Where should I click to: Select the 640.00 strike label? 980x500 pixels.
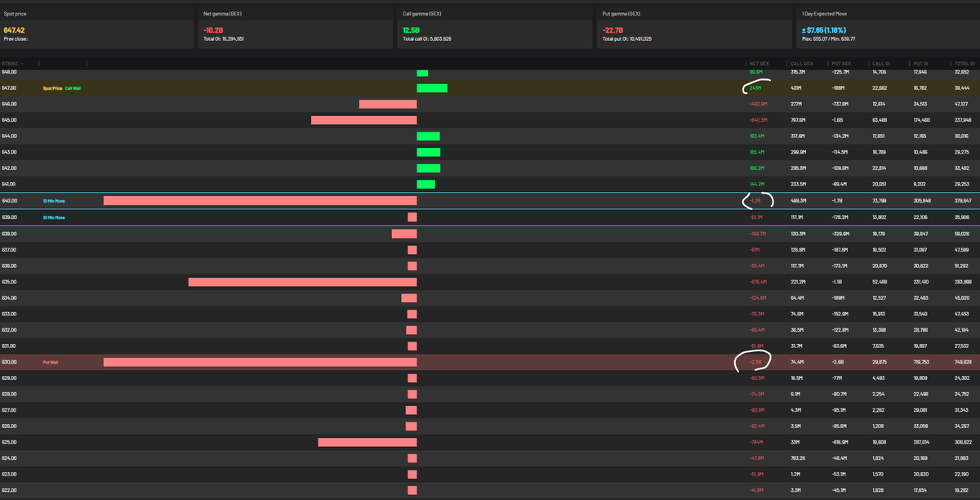click(9, 200)
